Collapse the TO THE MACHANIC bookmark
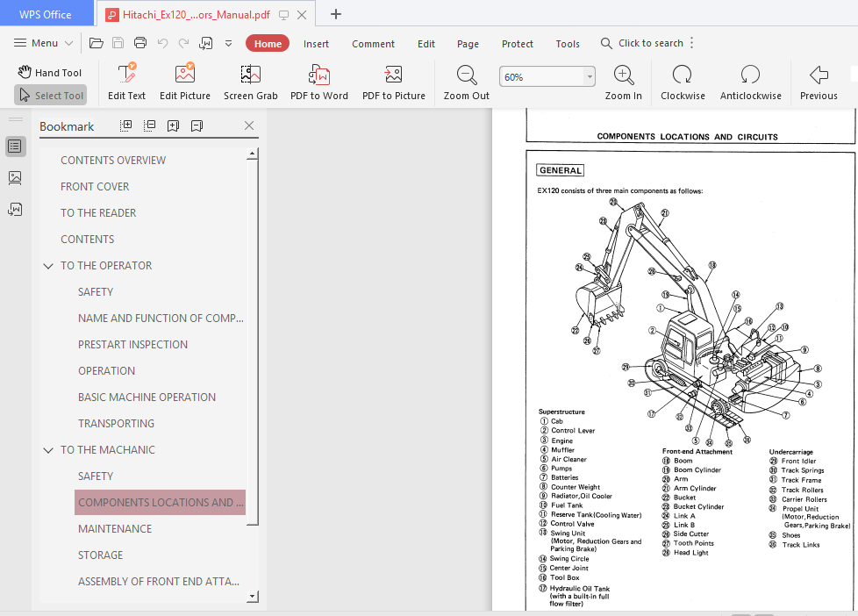The height and width of the screenshot is (616, 858). [x=48, y=450]
